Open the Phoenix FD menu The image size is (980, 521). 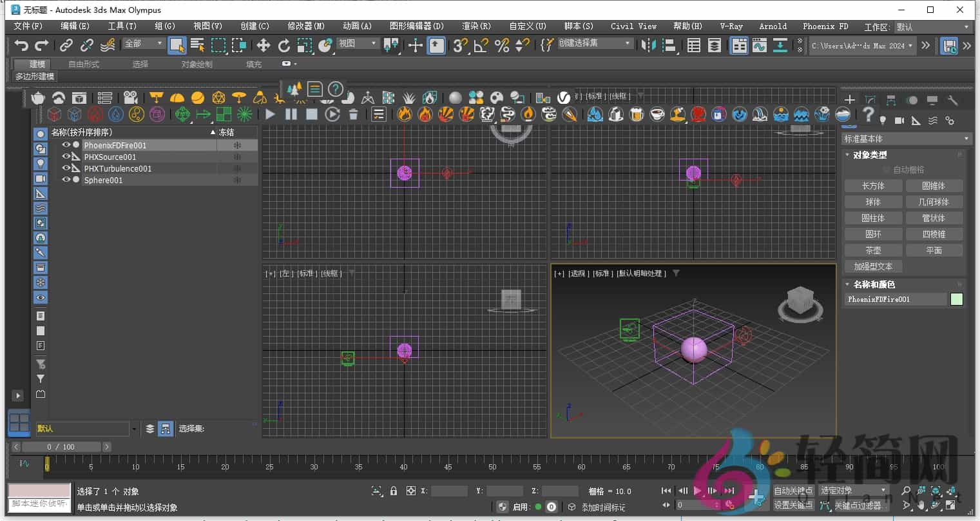[825, 26]
